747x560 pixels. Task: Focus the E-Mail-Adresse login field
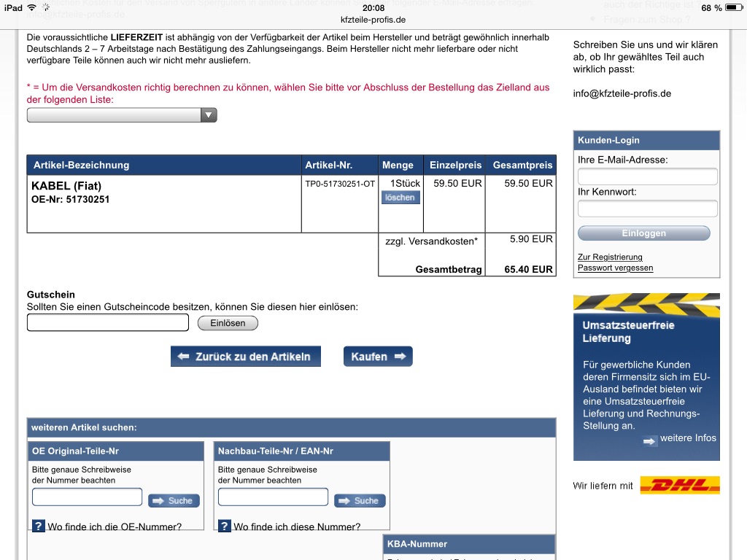click(647, 176)
